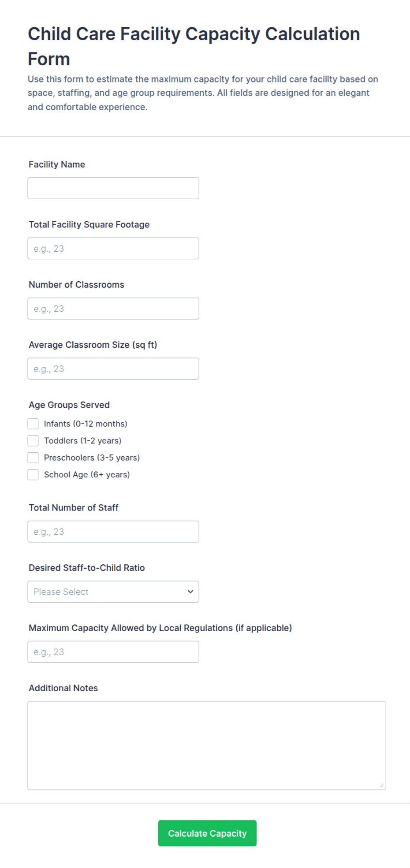Check the Infants (0-12 months) checkbox
Screen dimensions: 410x868
[33, 424]
